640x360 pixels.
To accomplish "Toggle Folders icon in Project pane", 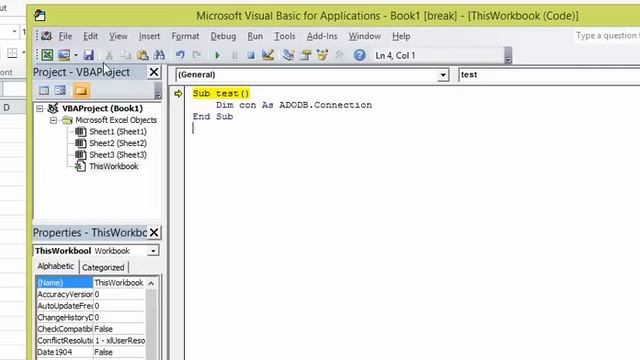I will pos(81,91).
